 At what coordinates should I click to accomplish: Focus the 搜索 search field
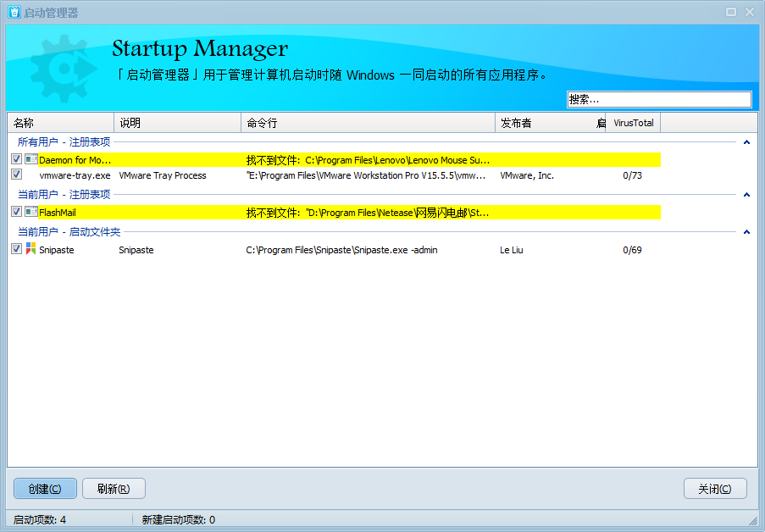click(658, 100)
